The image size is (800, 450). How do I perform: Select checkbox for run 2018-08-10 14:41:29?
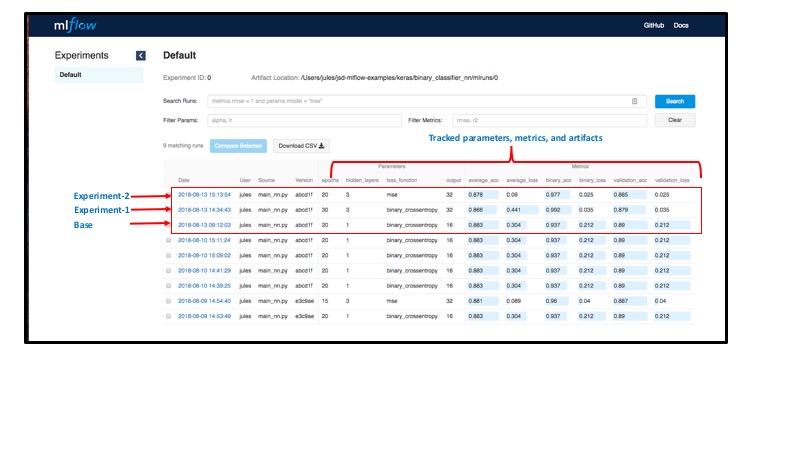point(169,270)
